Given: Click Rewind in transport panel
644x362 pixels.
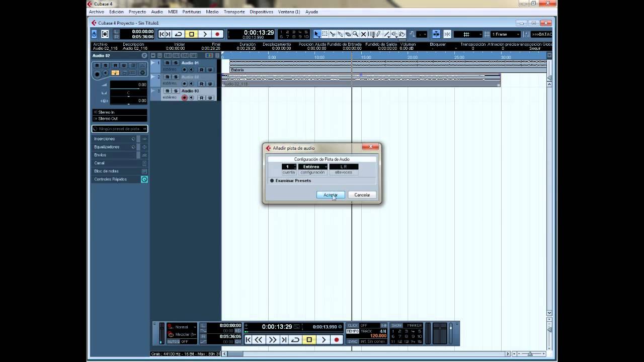Looking at the screenshot, I should pos(258,339).
